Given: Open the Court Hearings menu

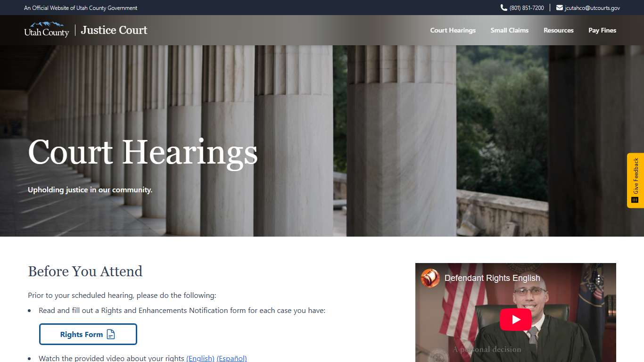Looking at the screenshot, I should (453, 30).
